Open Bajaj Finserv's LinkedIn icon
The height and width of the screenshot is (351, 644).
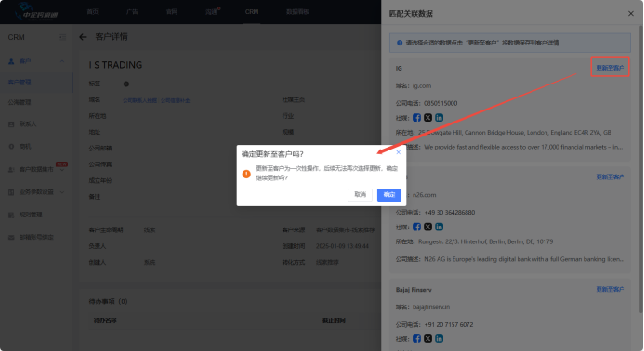point(439,339)
